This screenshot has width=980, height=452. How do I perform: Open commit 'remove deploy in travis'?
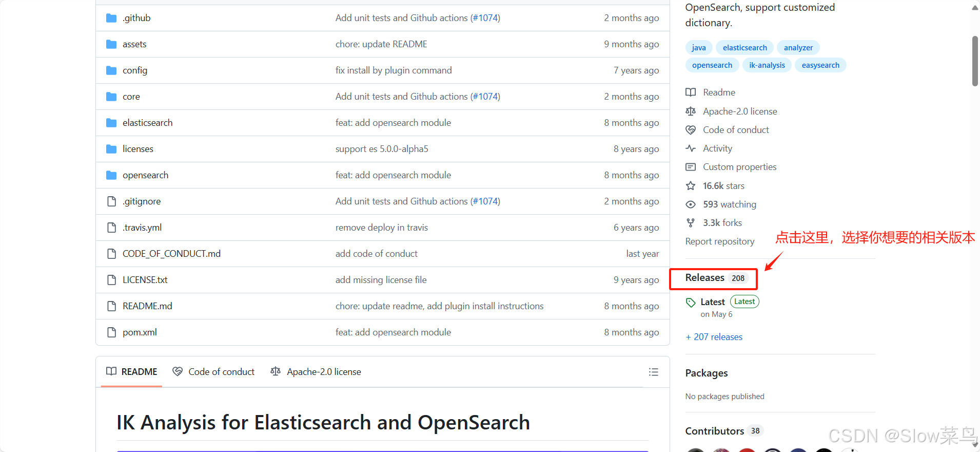tap(382, 228)
